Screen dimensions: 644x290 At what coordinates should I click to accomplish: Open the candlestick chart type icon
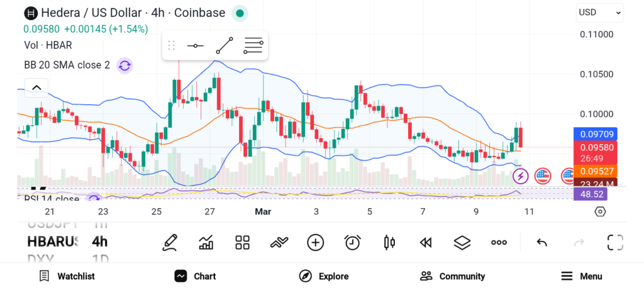coord(389,242)
